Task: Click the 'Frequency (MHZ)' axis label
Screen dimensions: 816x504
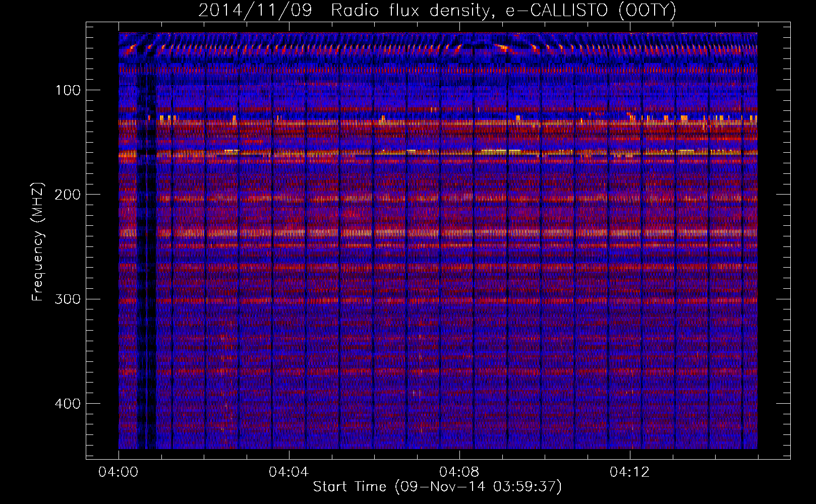Action: pyautogui.click(x=38, y=241)
